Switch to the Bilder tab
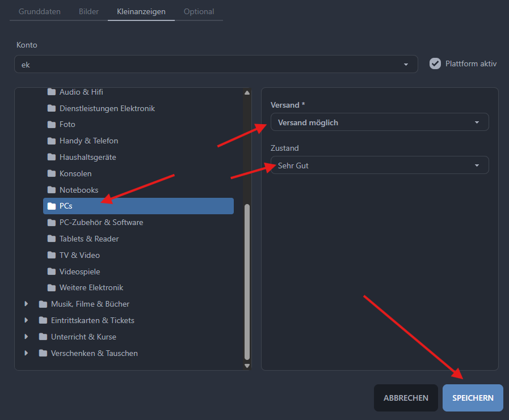Viewport: 509px width, 420px height. [x=88, y=11]
